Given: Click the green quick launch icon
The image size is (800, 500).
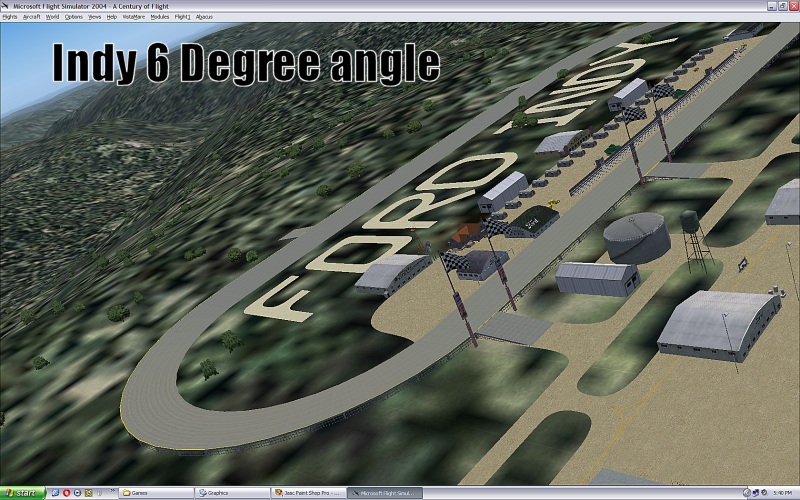Looking at the screenshot, I should coord(88,493).
